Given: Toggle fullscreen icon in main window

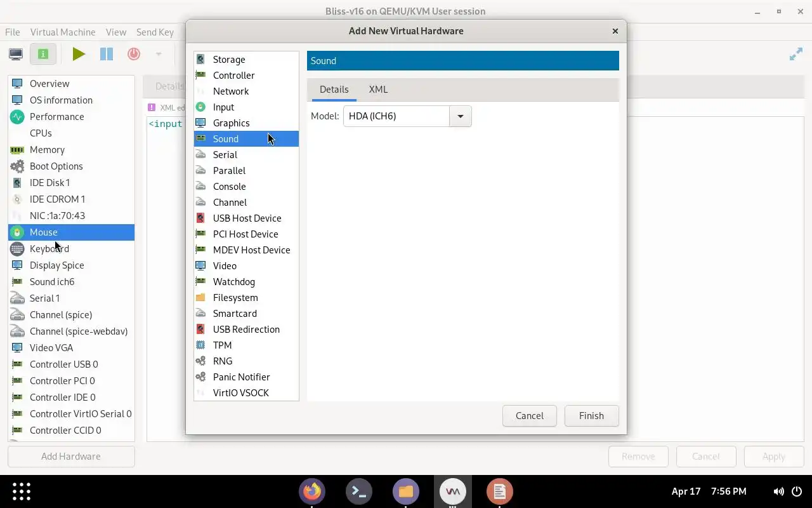Looking at the screenshot, I should [796, 55].
